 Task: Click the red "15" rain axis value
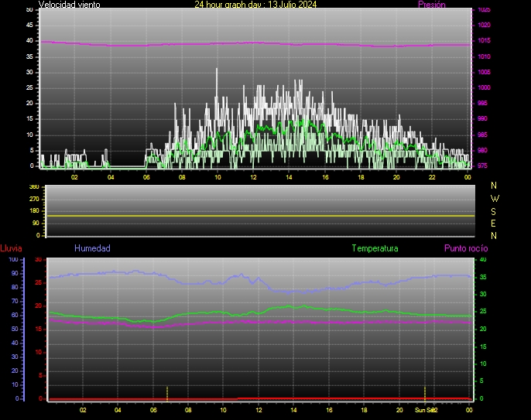(39, 329)
